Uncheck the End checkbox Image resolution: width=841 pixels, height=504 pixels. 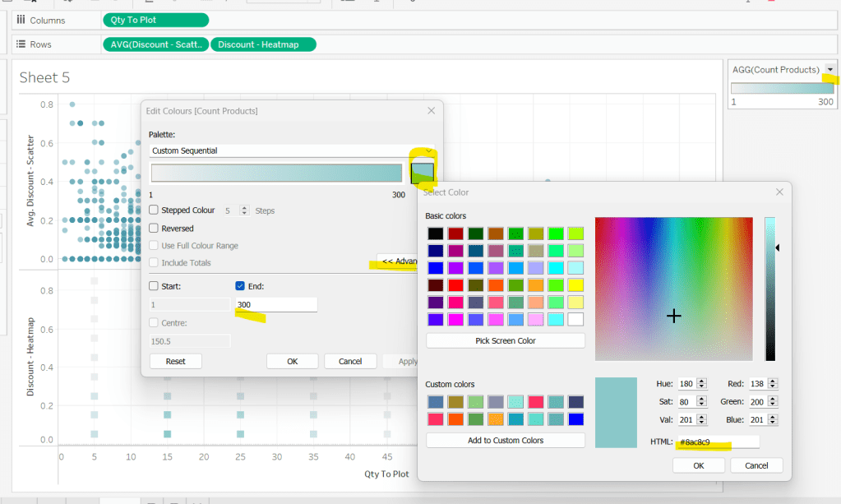click(240, 286)
